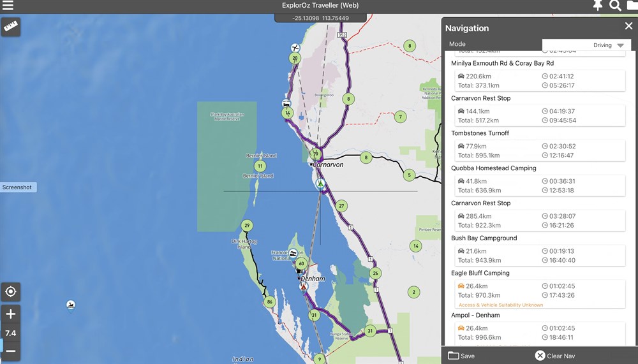Open the hamburger main menu

8,6
